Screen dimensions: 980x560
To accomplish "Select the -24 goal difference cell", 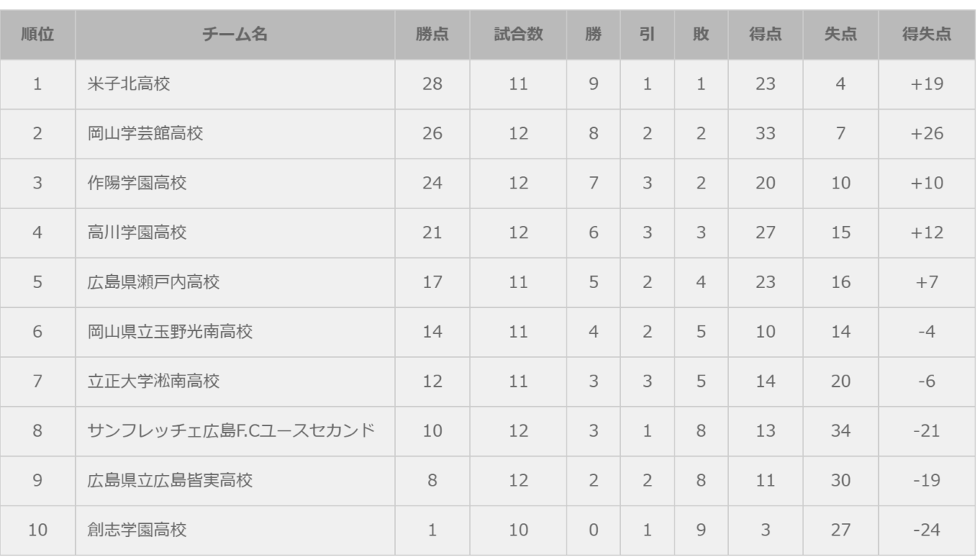I will click(927, 530).
